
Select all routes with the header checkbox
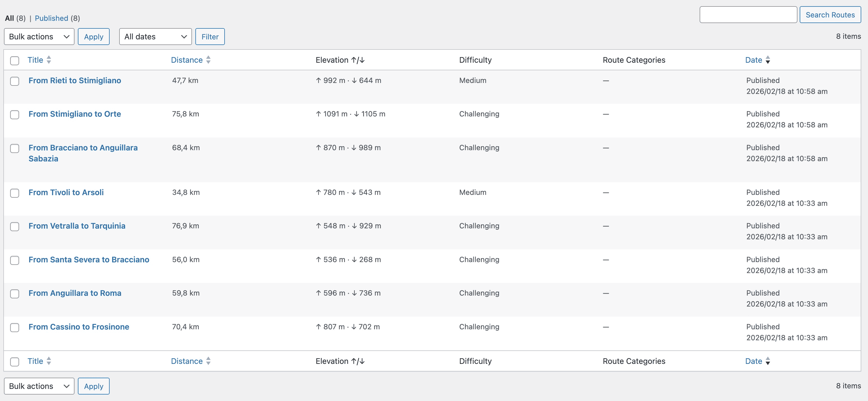pyautogui.click(x=15, y=60)
